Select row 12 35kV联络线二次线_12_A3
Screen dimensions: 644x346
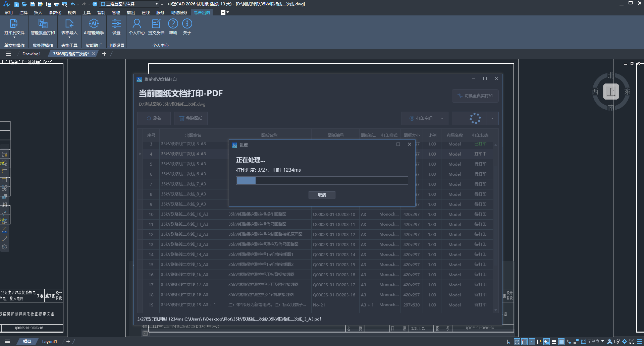184,234
